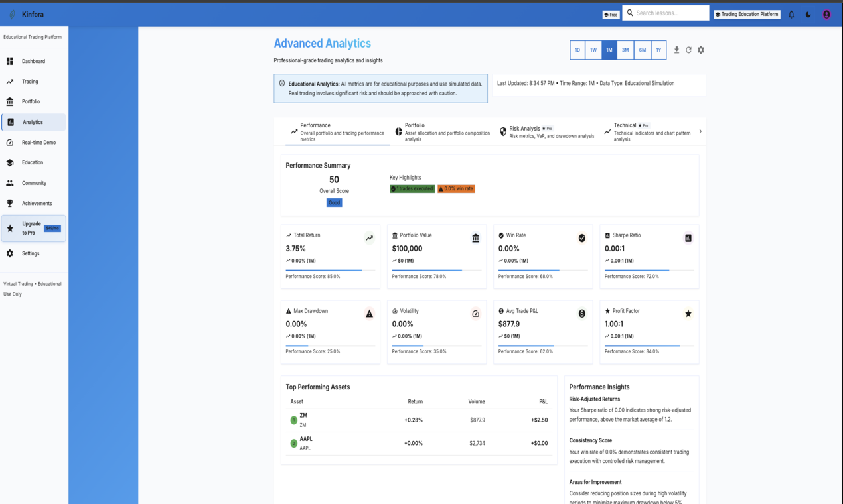
Task: Click the Return column header
Action: pyautogui.click(x=415, y=401)
